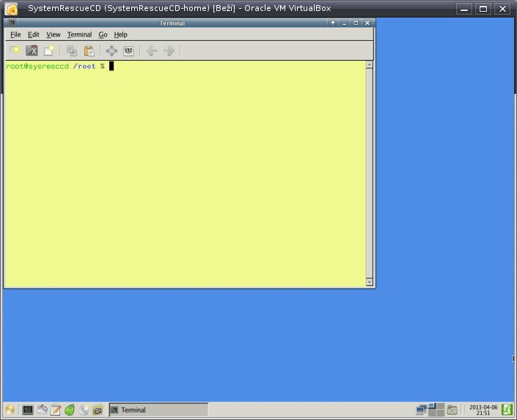Click the screenshot camera tray icon
517x420 pixels.
coord(452,410)
